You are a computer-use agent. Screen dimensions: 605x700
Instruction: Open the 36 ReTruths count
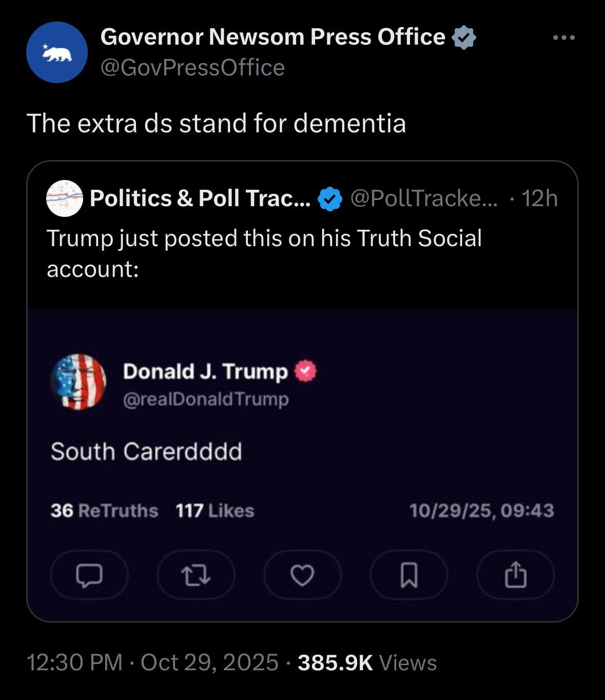click(x=104, y=511)
